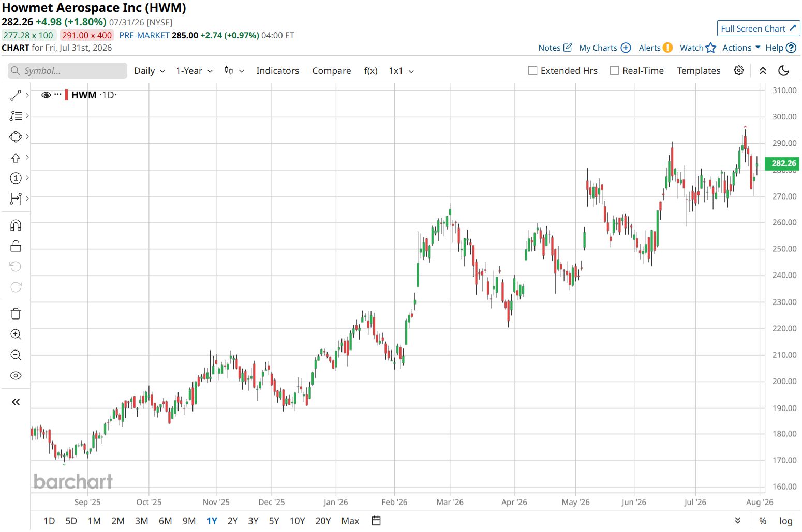Toggle log scale
This screenshot has width=802, height=532.
pos(786,521)
